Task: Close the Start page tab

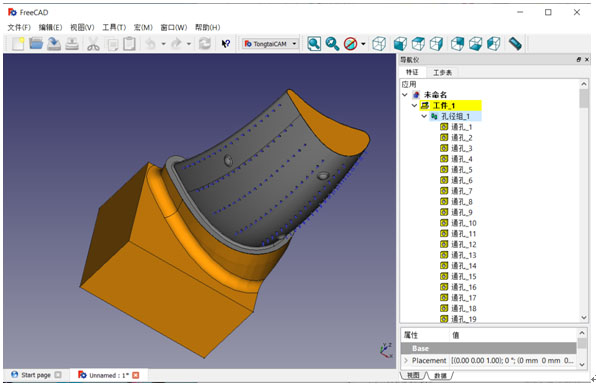Action: [58, 375]
